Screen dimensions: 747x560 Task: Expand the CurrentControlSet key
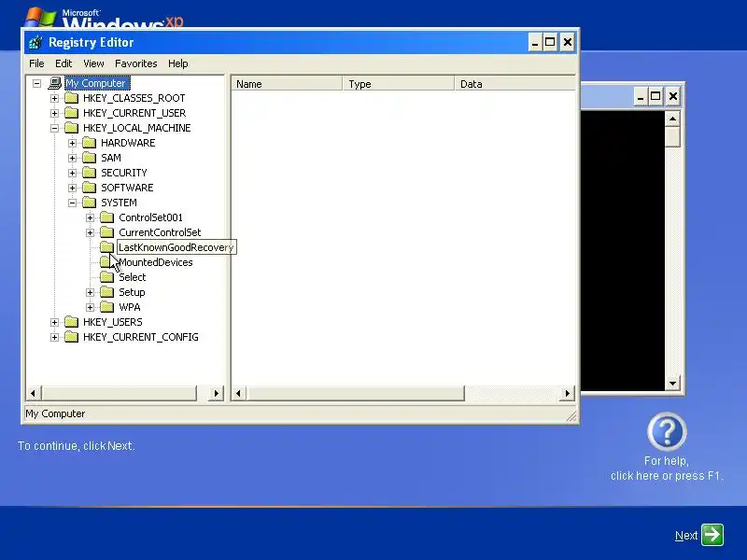tap(90, 232)
